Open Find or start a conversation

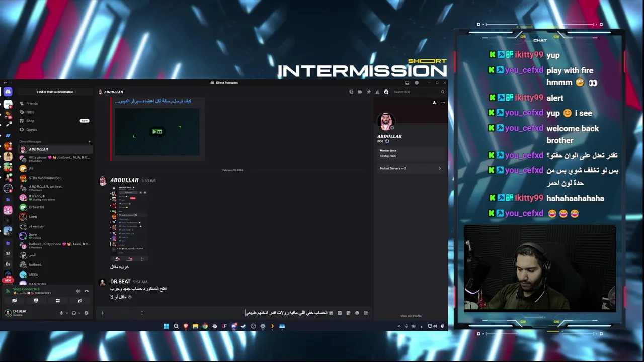pyautogui.click(x=55, y=92)
